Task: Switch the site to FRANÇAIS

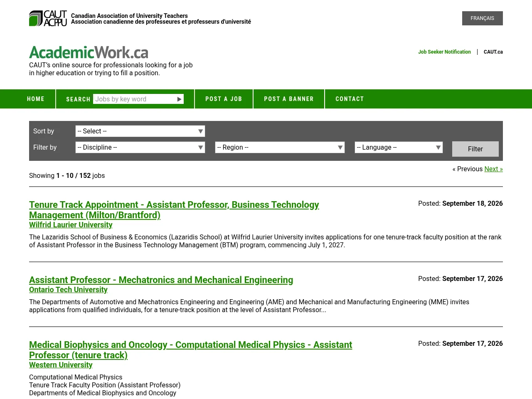Action: pos(482,18)
